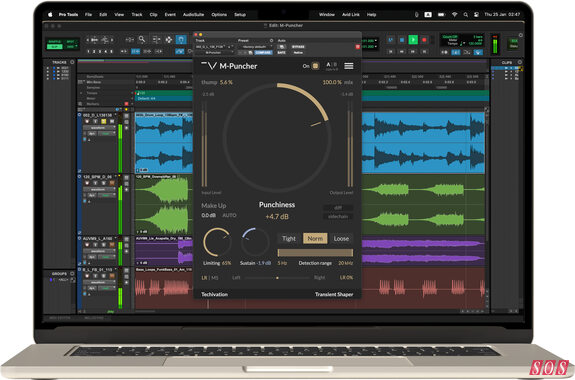575x380 pixels.
Task: Click the red target button in plugin header
Action: click(x=358, y=47)
